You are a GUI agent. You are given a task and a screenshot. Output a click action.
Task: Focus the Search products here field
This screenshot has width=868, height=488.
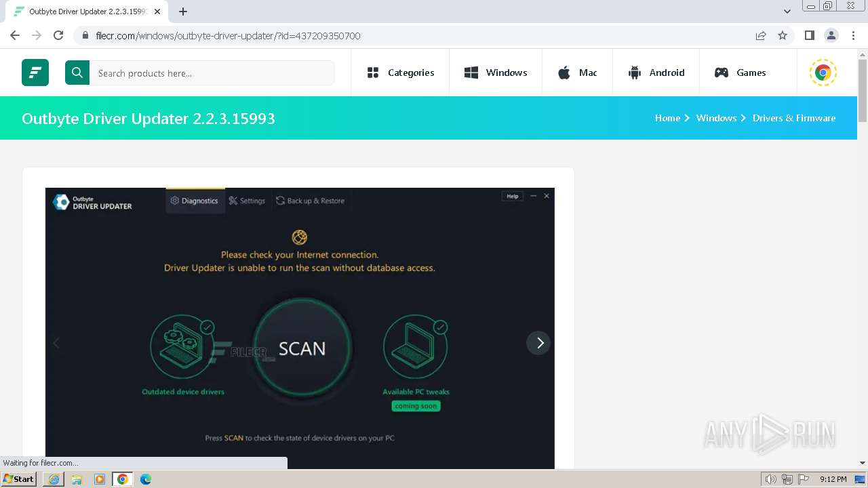pos(212,73)
